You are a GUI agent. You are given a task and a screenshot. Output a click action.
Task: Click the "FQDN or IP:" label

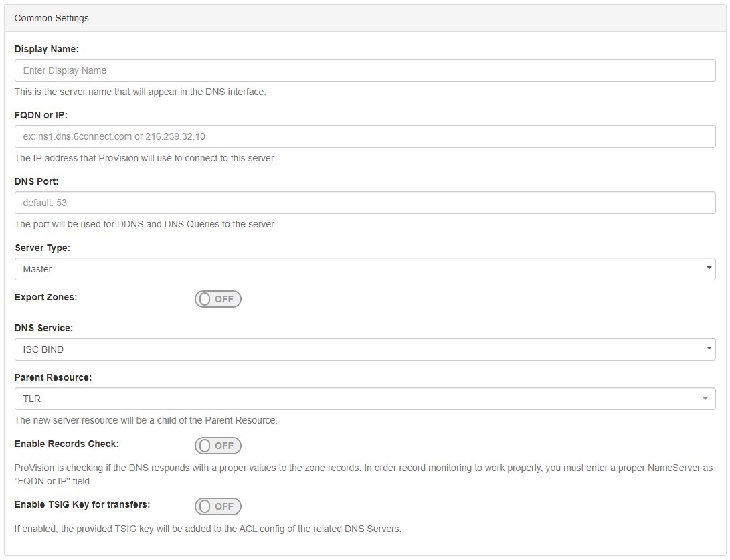click(41, 115)
